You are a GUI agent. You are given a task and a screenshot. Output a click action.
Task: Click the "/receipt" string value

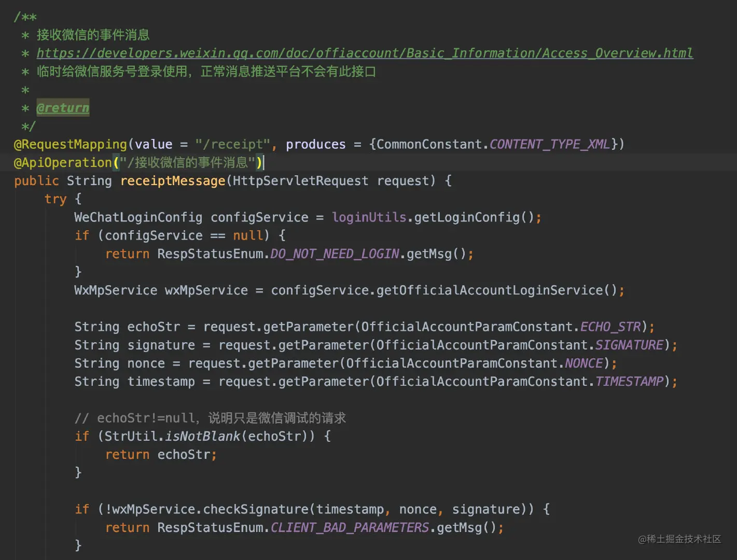(233, 144)
